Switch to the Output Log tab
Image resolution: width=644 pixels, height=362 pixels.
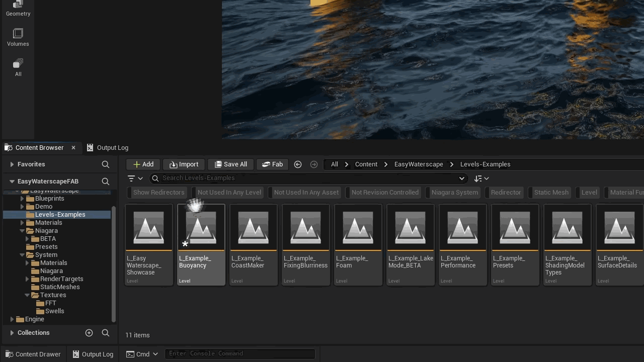point(108,148)
